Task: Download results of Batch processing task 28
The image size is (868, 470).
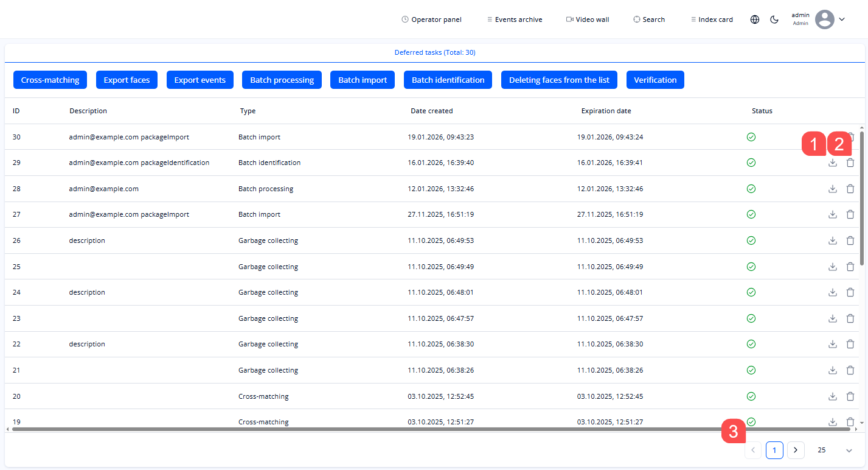Action: [832, 188]
